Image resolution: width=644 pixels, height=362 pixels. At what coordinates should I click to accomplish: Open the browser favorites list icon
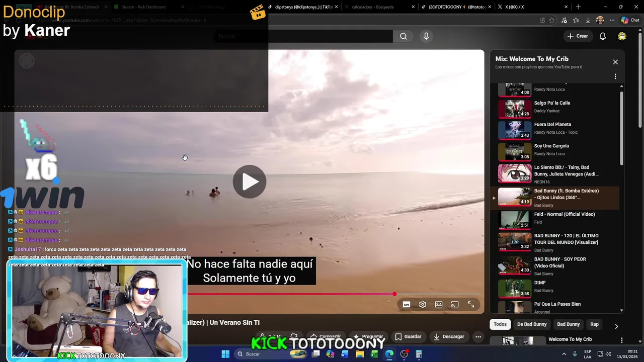click(576, 20)
